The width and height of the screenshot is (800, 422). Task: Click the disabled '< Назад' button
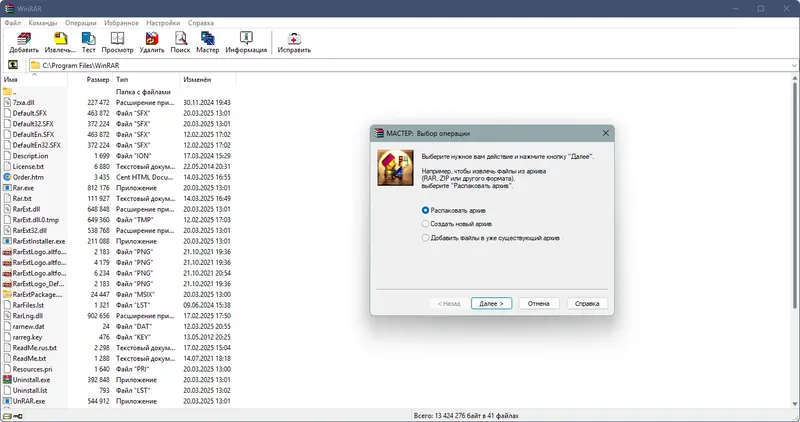449,304
